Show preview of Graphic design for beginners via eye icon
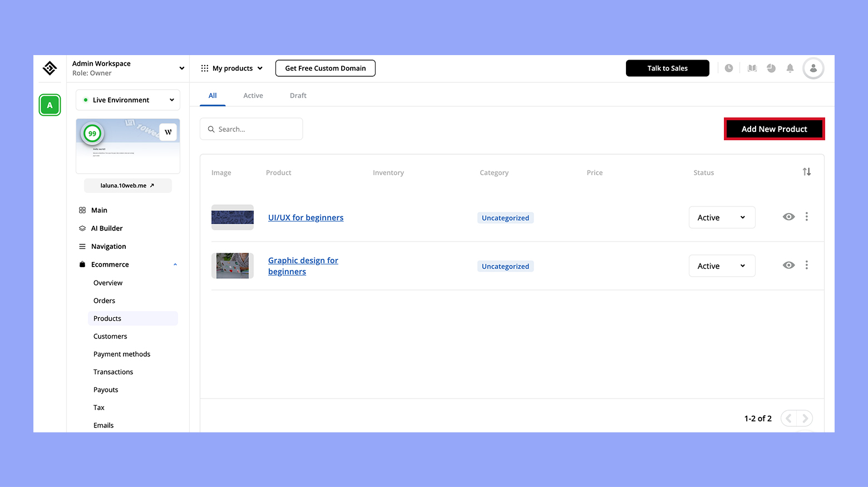This screenshot has width=868, height=487. coord(788,265)
